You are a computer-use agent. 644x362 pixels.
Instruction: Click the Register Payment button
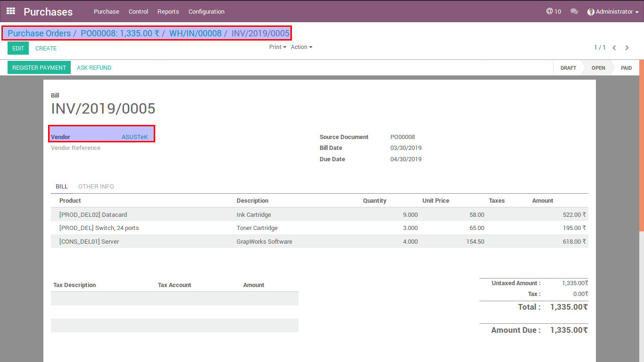coord(39,67)
